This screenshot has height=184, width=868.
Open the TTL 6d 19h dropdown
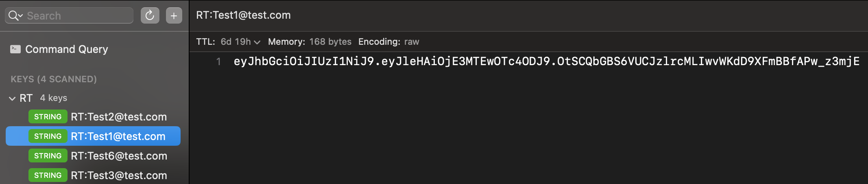[240, 42]
